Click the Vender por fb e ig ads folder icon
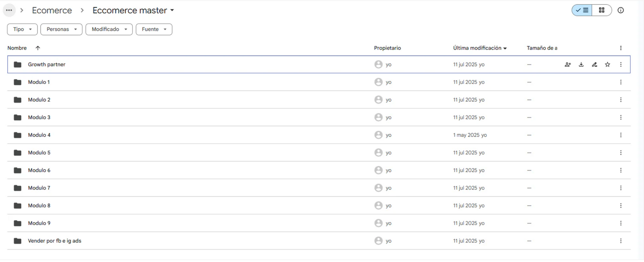The width and height of the screenshot is (644, 262). click(18, 241)
